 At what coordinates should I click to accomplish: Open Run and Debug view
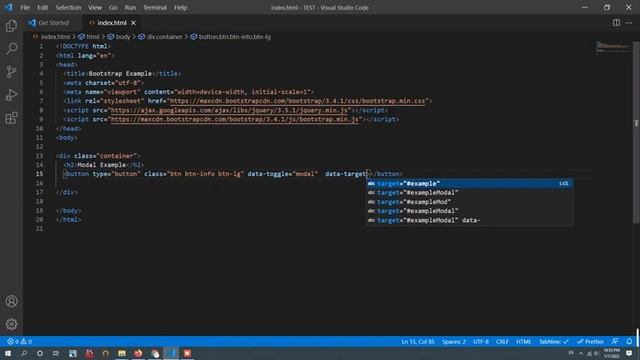[x=11, y=95]
